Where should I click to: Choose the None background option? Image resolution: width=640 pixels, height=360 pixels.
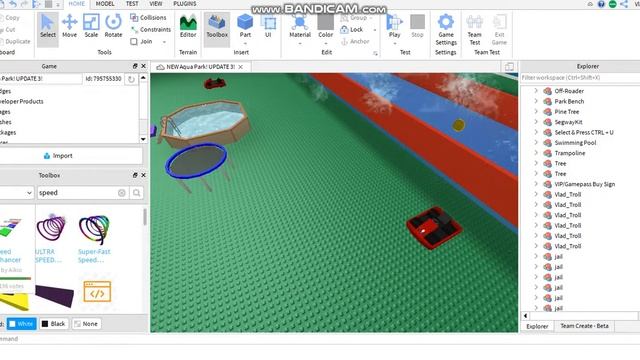coord(86,324)
